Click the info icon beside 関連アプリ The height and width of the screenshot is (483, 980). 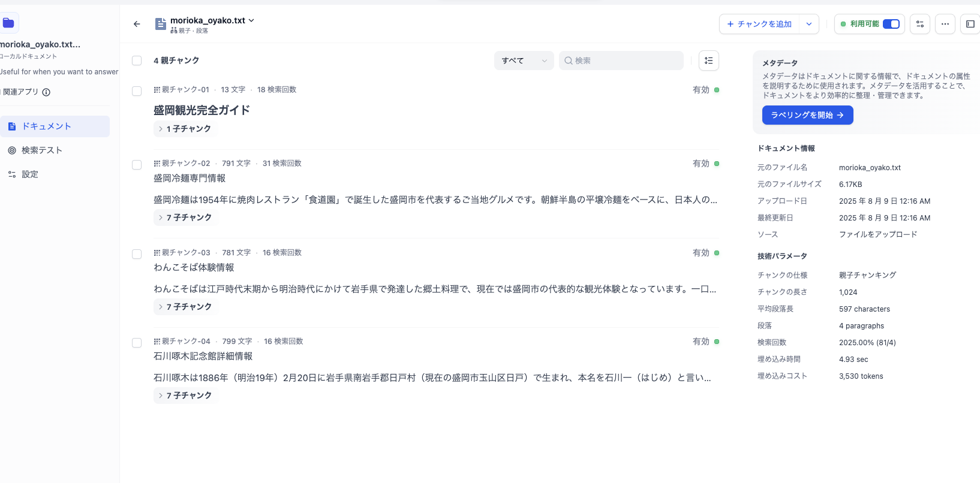coord(46,92)
